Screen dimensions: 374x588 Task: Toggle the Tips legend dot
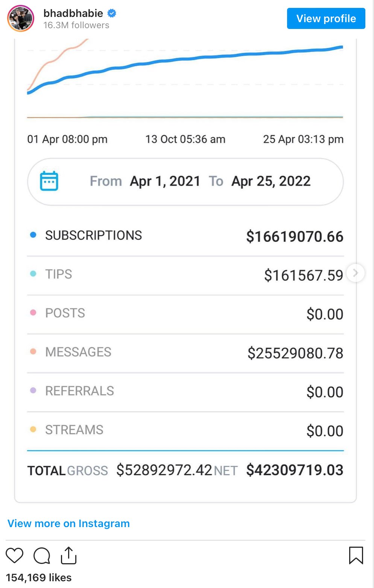pos(33,274)
